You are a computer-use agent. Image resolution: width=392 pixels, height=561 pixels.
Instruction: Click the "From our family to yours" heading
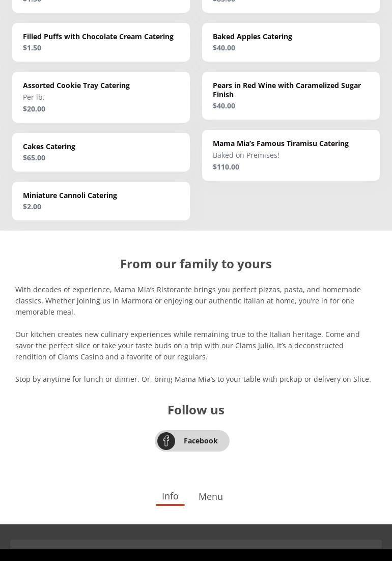coord(196,264)
